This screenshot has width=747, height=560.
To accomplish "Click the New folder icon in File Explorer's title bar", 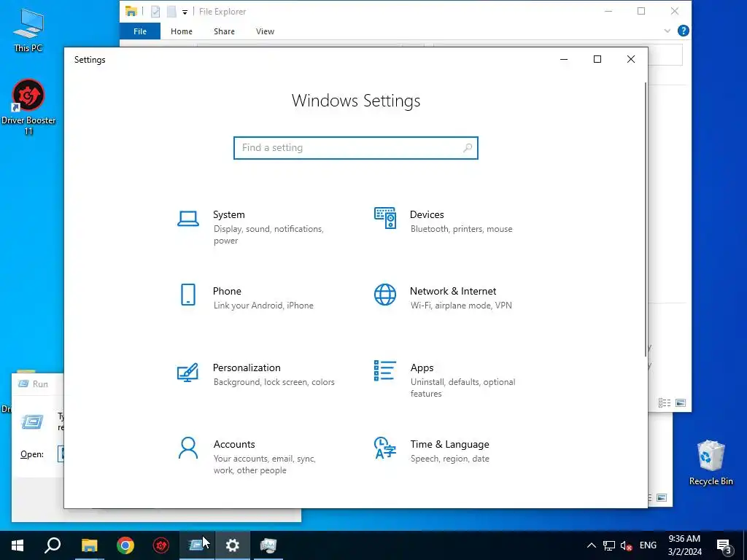I will [171, 12].
